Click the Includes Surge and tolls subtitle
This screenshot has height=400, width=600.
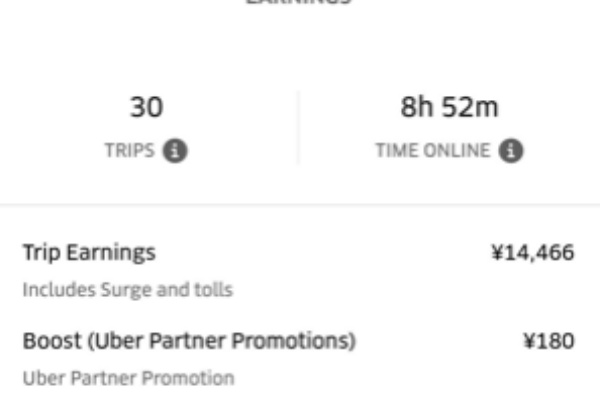click(128, 290)
